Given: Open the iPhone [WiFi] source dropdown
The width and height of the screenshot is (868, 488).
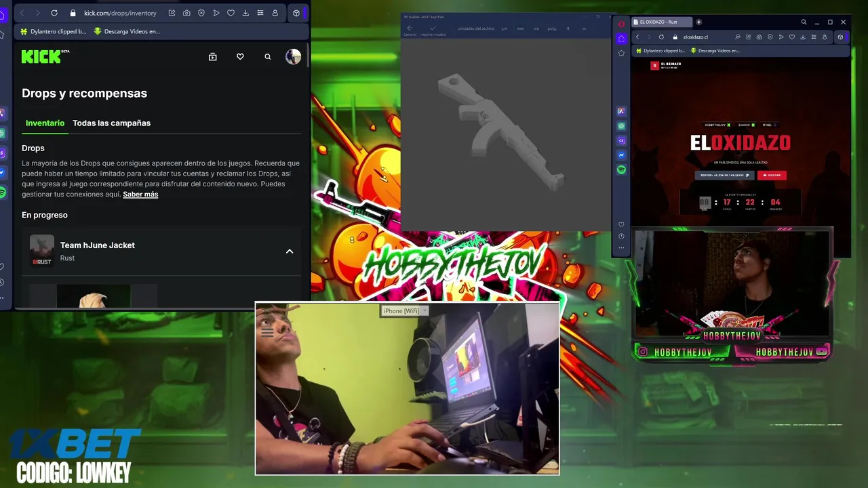Looking at the screenshot, I should pos(405,310).
